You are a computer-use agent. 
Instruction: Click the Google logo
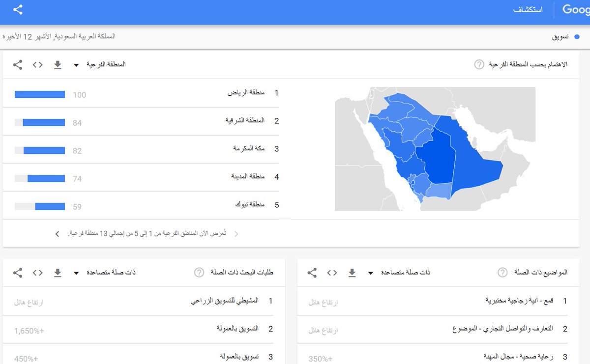point(576,10)
